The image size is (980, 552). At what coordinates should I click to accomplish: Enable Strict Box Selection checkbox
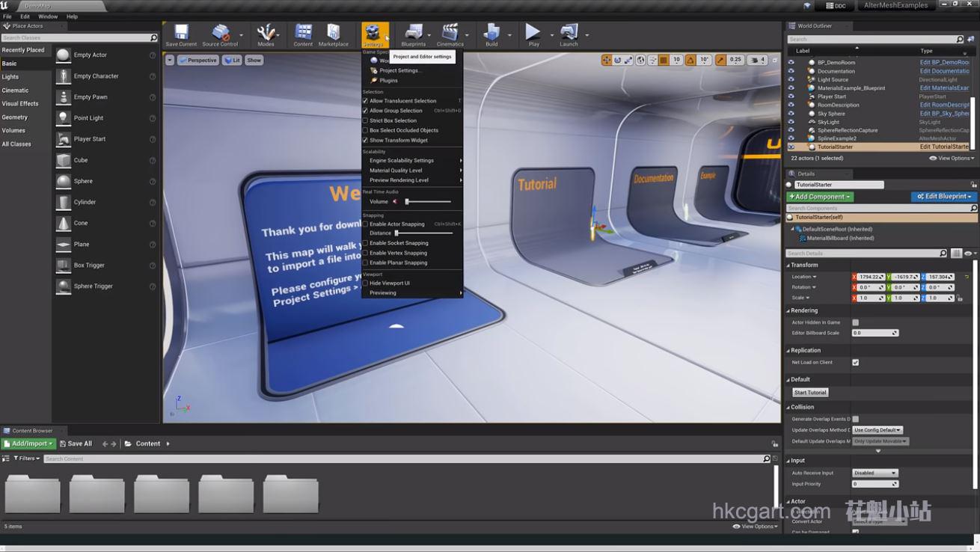365,120
